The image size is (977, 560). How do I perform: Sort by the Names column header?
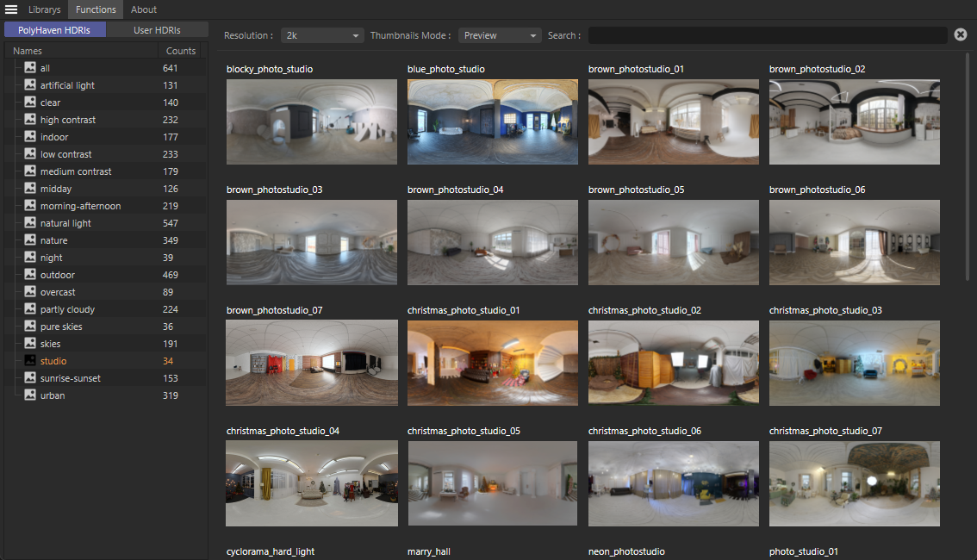(x=81, y=51)
